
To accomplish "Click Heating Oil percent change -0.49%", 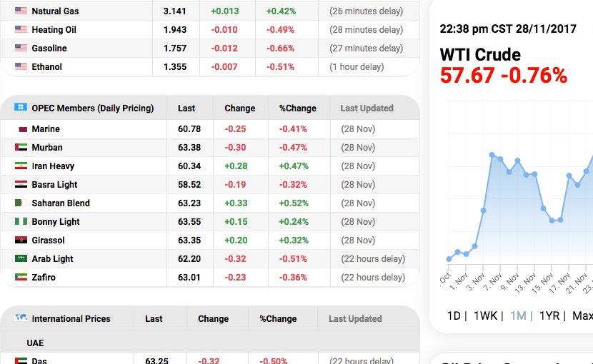I will [x=280, y=30].
